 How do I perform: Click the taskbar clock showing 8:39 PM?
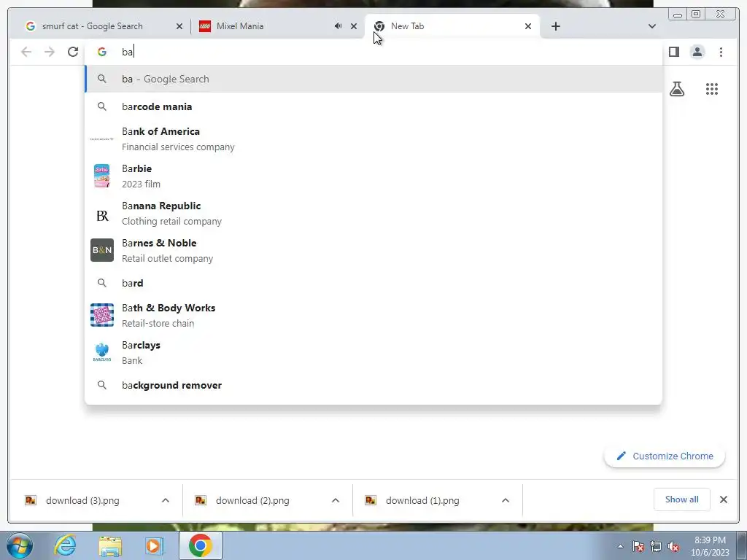(710, 546)
